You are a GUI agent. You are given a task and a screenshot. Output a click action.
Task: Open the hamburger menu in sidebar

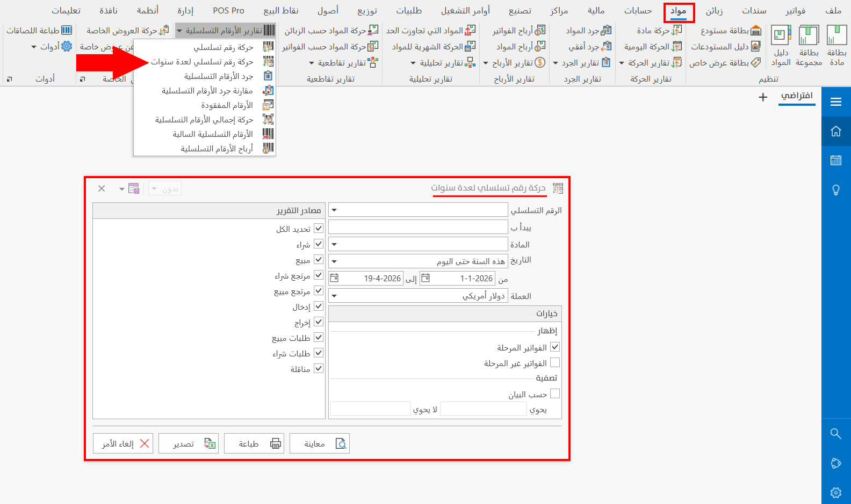(836, 102)
